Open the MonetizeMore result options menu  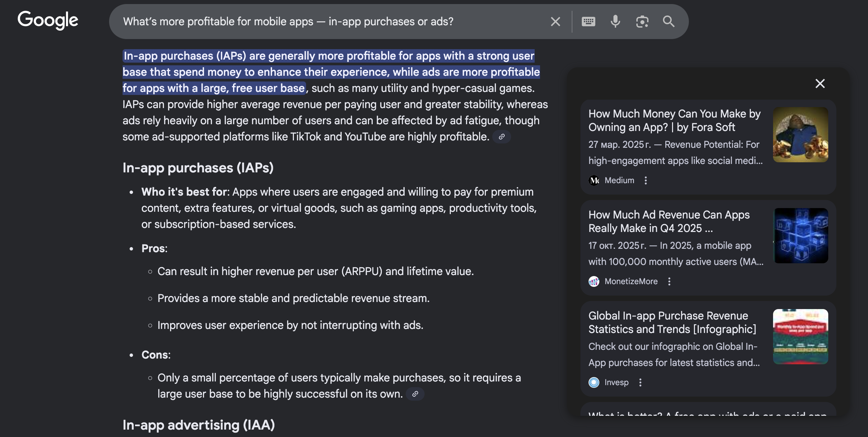[669, 282]
